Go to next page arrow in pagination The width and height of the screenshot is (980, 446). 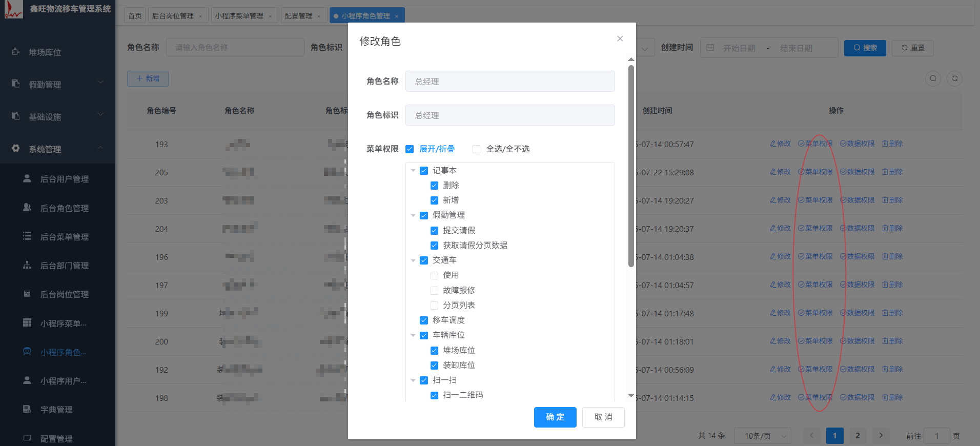[881, 435]
